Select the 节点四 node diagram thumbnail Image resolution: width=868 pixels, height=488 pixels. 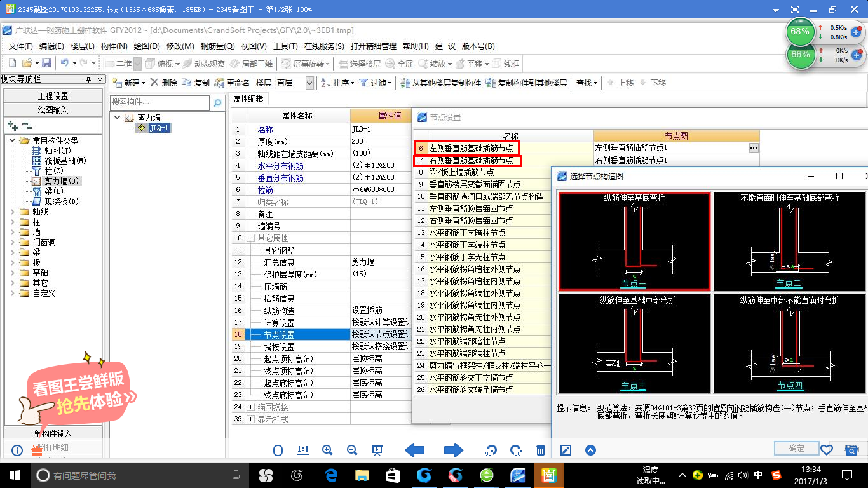coord(789,344)
